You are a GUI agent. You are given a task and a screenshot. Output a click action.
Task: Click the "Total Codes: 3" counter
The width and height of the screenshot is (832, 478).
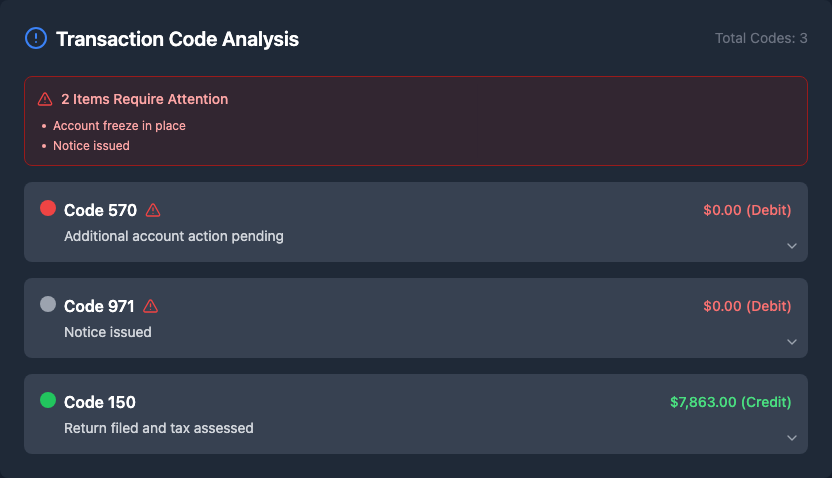(761, 38)
